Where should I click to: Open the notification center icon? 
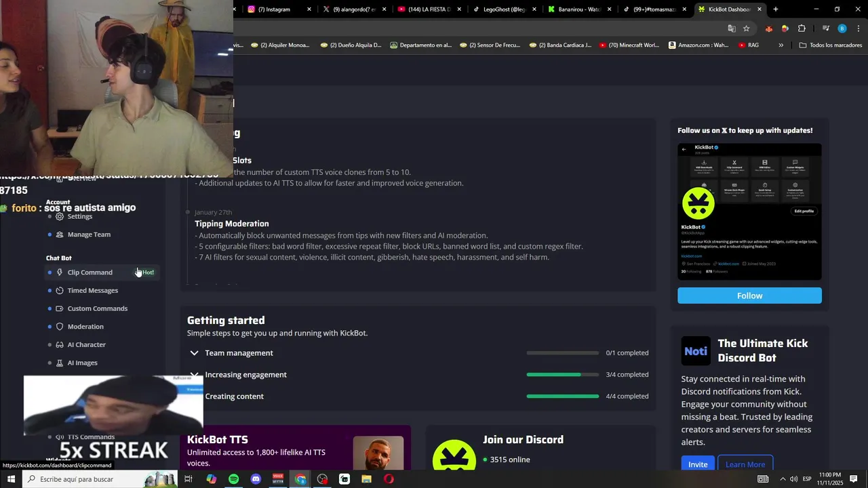[x=854, y=479]
